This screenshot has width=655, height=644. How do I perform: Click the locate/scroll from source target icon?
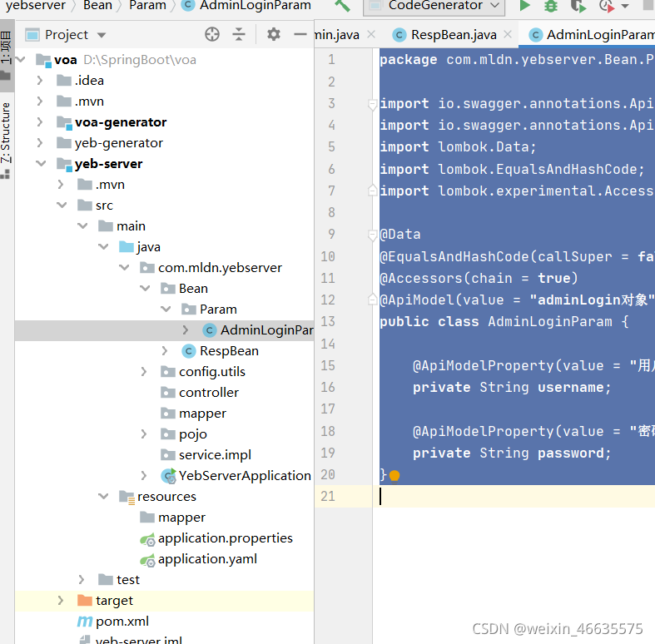(212, 34)
